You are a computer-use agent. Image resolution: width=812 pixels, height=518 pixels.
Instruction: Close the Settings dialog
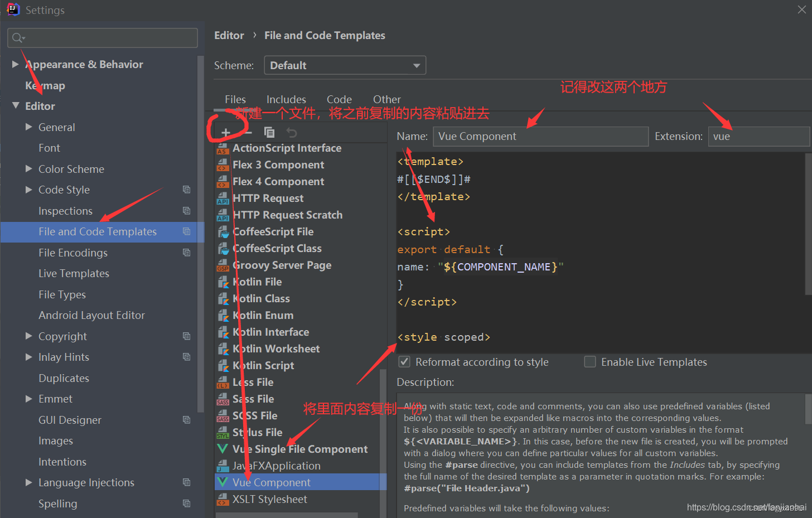coord(801,9)
